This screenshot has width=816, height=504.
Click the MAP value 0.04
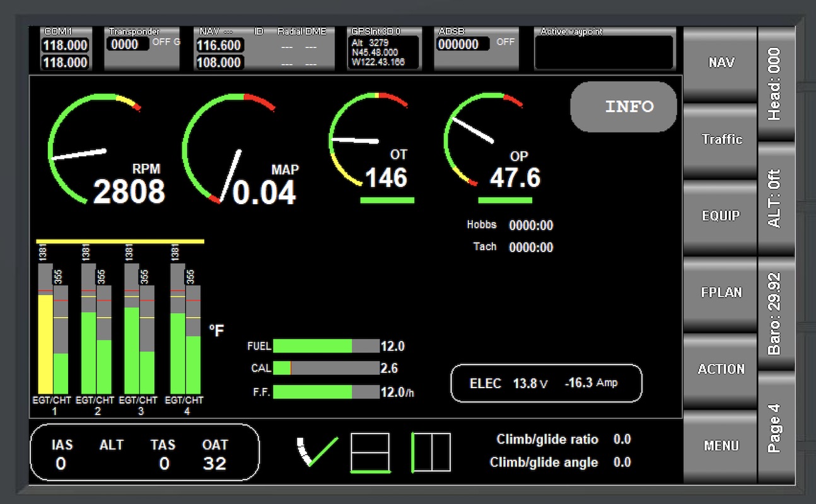point(264,193)
